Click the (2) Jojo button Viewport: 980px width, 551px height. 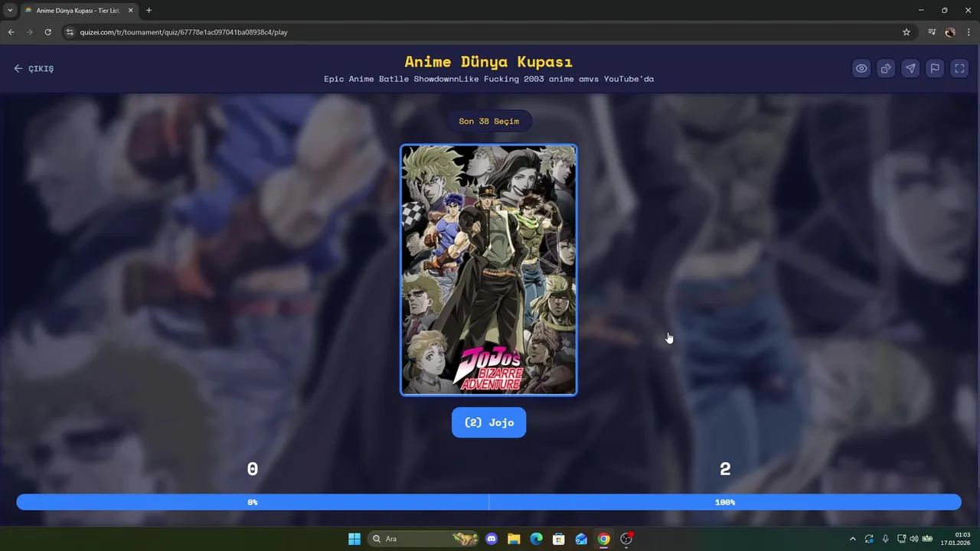(488, 422)
